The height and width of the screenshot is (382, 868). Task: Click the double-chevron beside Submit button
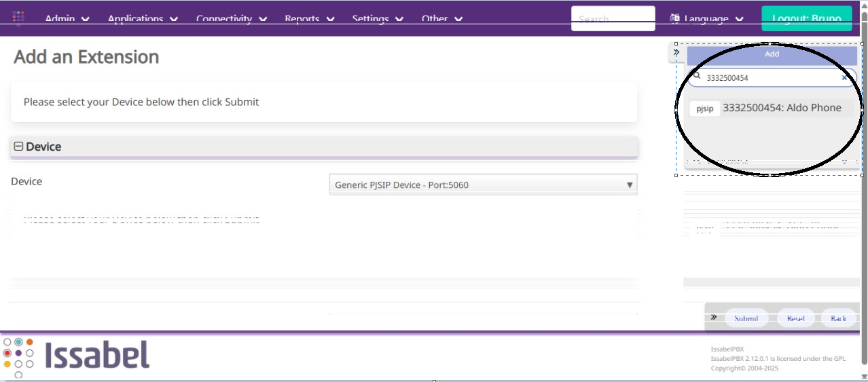(714, 318)
